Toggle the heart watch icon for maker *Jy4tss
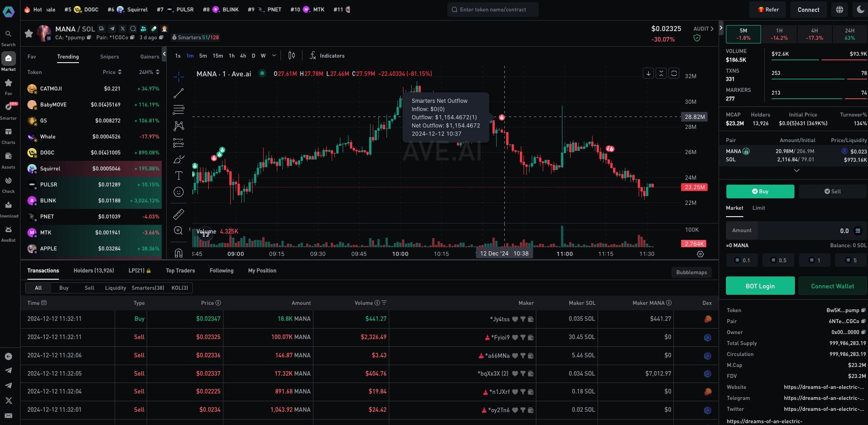The width and height of the screenshot is (868, 425). [515, 319]
